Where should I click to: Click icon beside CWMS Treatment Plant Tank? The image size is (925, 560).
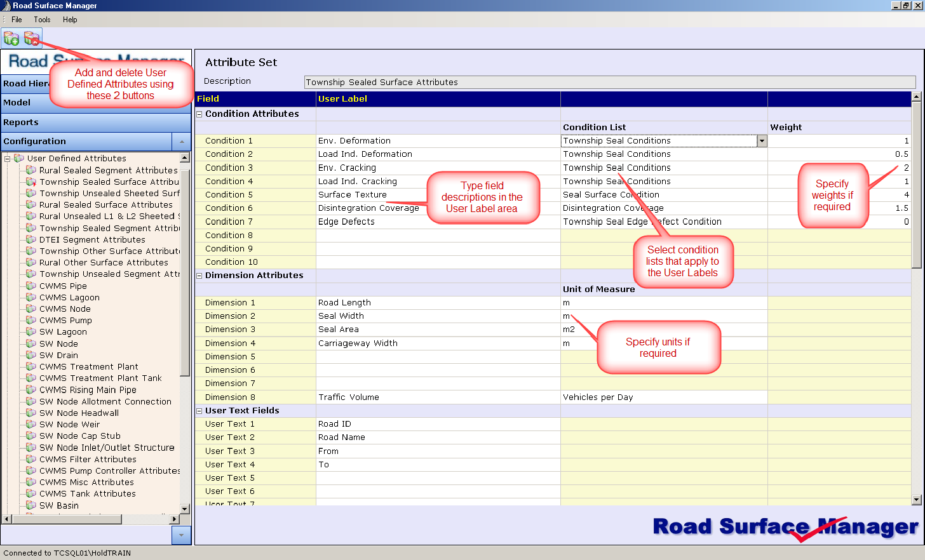pyautogui.click(x=30, y=378)
